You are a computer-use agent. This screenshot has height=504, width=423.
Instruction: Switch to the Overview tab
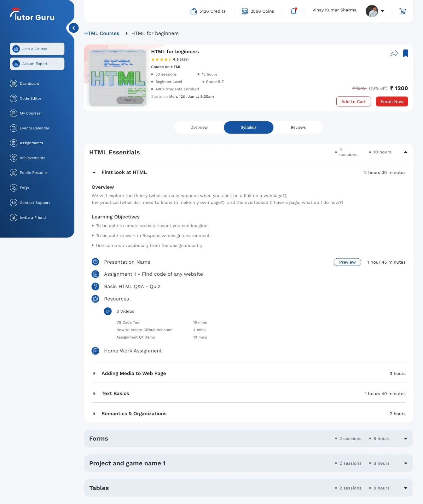coord(199,128)
